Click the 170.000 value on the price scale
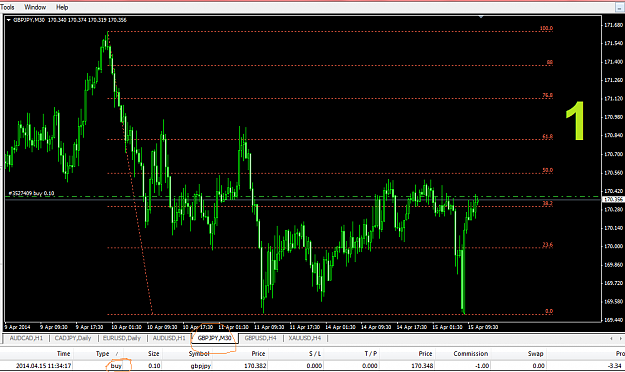 pyautogui.click(x=613, y=246)
